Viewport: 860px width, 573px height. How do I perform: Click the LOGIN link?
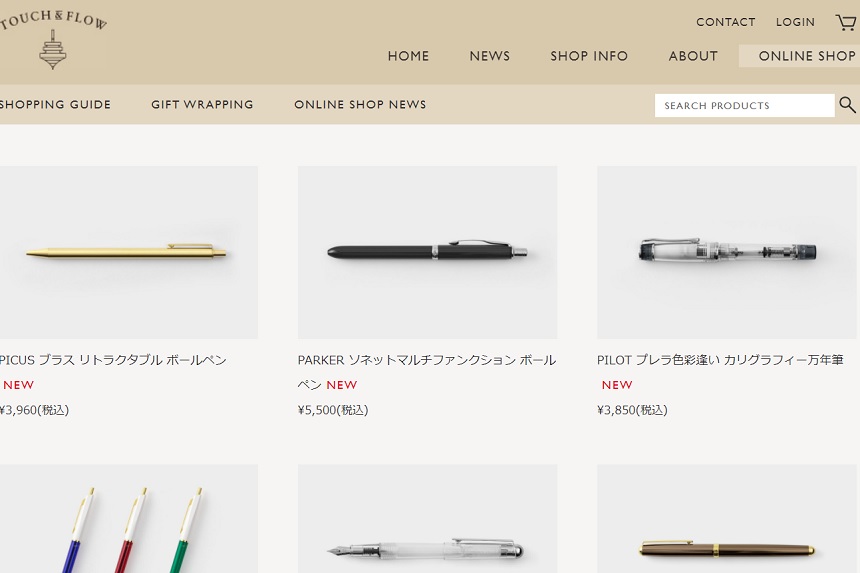[x=795, y=22]
